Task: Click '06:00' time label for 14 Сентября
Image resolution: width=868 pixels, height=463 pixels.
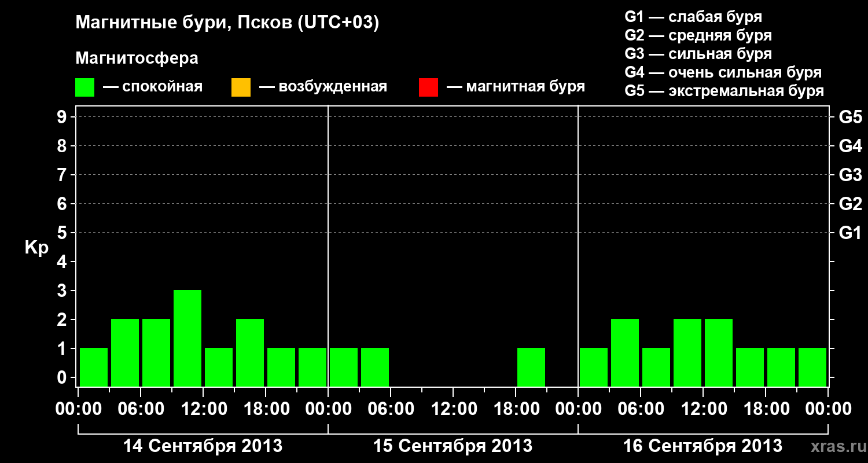Action: tap(141, 409)
